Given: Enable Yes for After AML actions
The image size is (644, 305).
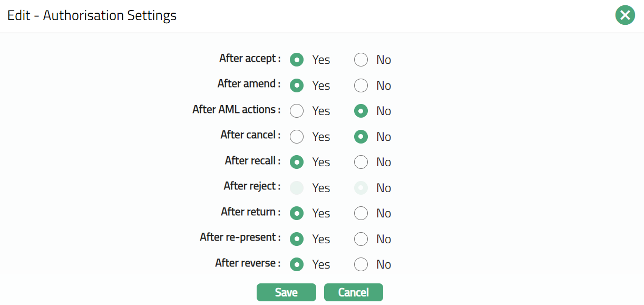Looking at the screenshot, I should click(297, 111).
